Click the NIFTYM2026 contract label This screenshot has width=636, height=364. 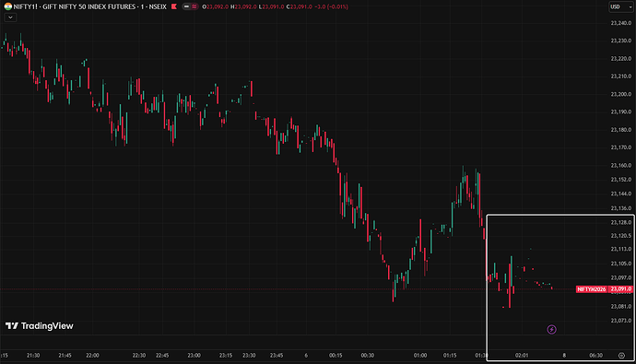click(x=592, y=289)
